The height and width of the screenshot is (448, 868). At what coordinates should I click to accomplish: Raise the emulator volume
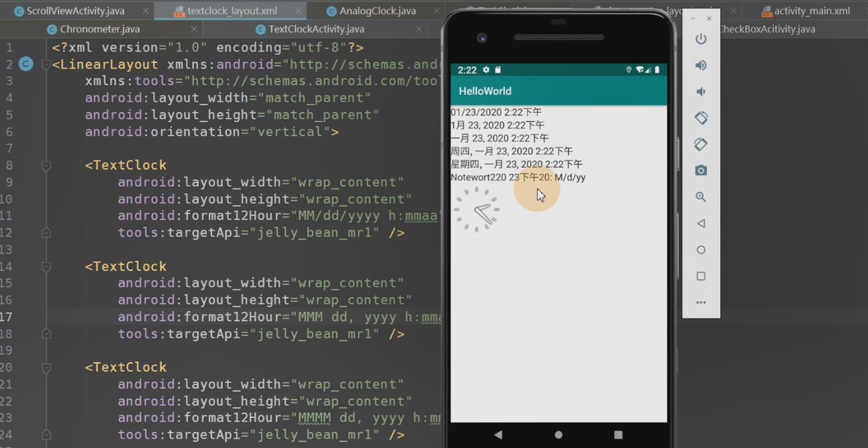pos(701,65)
